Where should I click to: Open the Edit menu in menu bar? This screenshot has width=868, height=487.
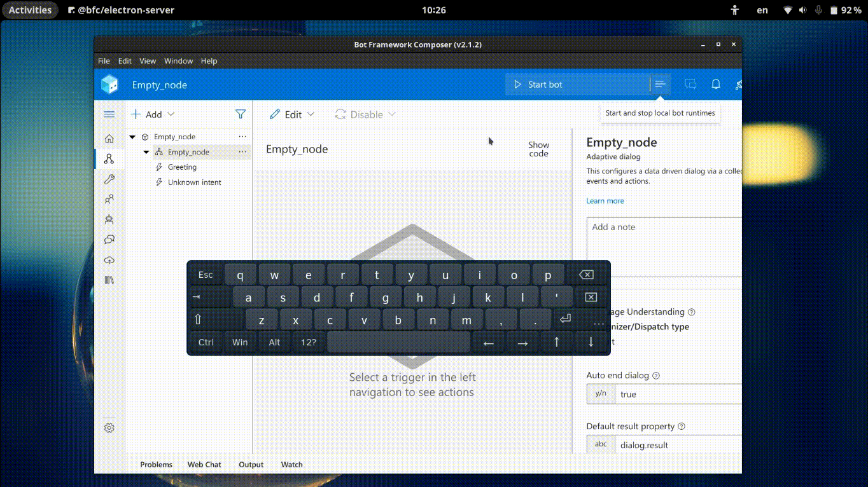point(125,61)
